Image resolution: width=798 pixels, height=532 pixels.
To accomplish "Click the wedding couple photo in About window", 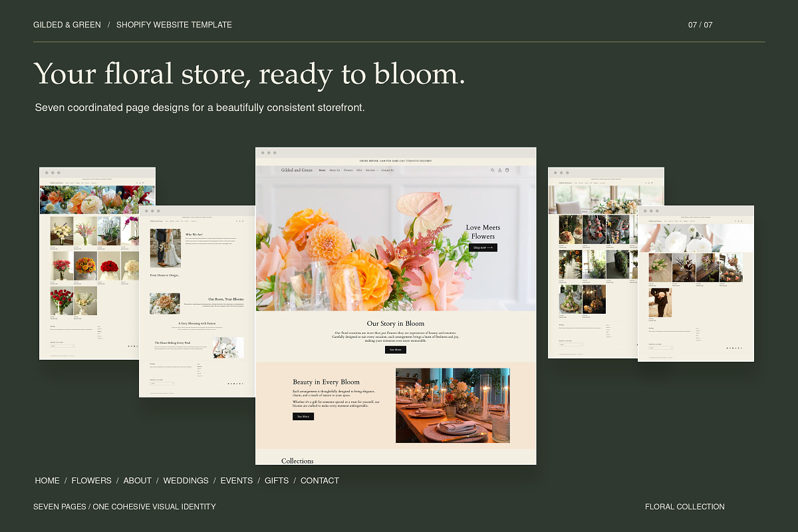I will point(165,248).
